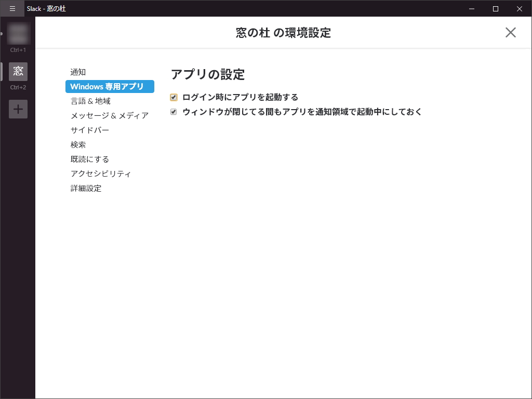Open the 通知 settings category
Viewport: 532px width, 399px height.
78,72
